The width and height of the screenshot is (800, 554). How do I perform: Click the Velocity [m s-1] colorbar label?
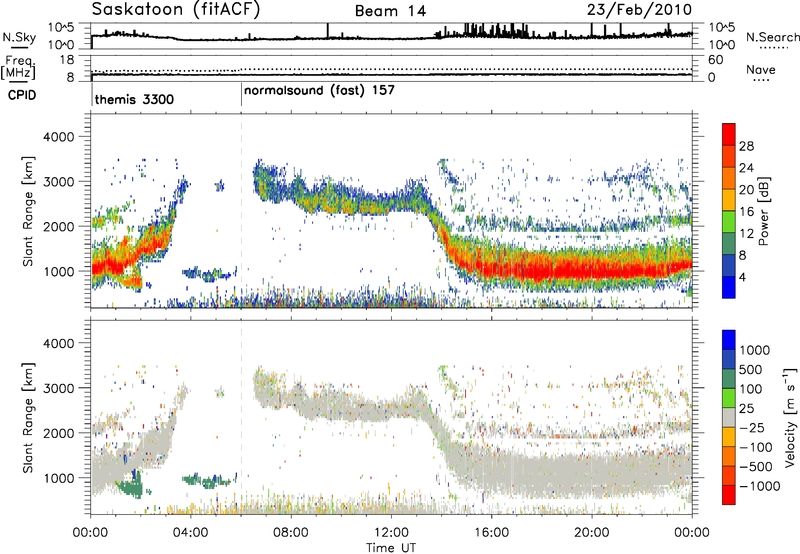791,416
